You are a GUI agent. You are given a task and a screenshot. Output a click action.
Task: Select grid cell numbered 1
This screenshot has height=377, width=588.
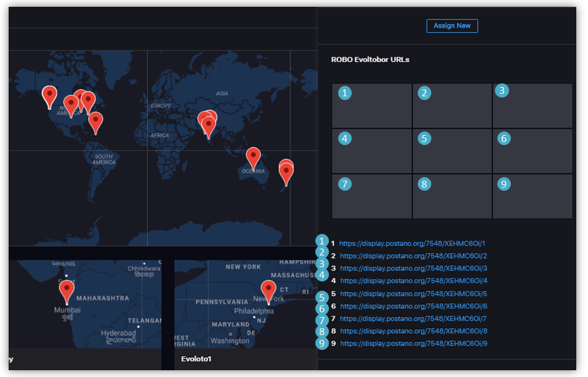click(x=371, y=106)
